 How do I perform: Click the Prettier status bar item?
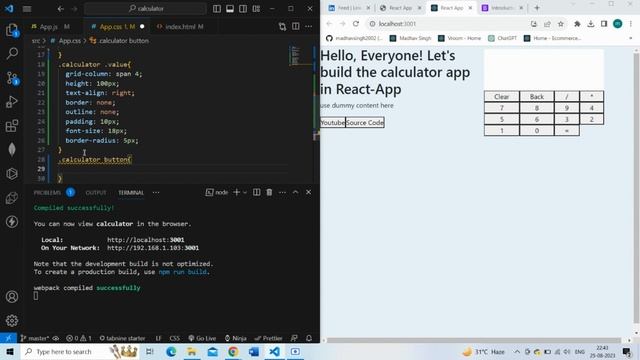tap(268, 338)
